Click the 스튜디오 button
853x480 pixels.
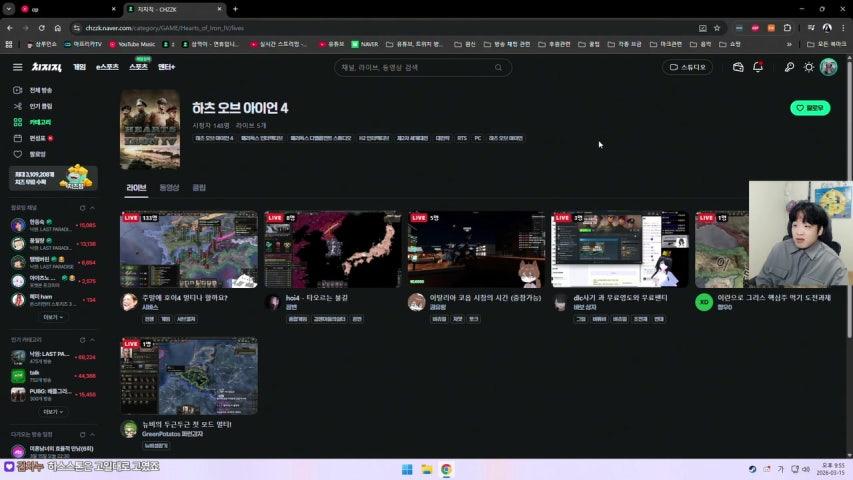tap(687, 67)
